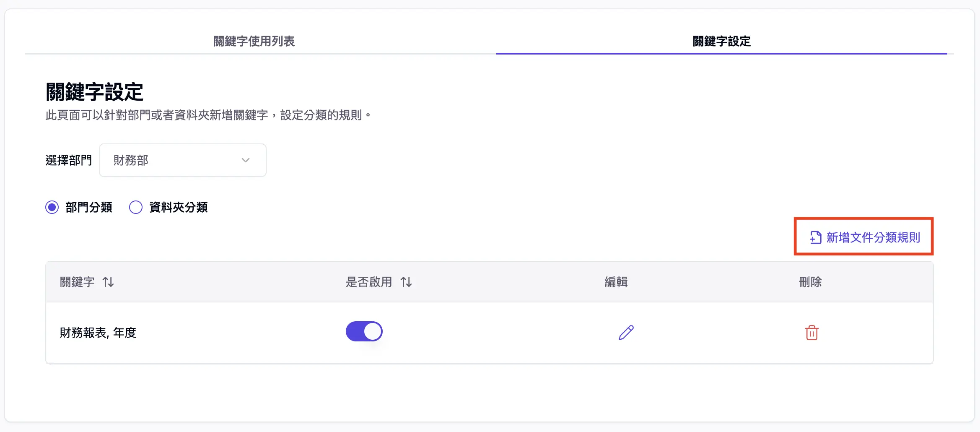Select the 資料夾分類 radio button
This screenshot has height=432, width=980.
(135, 207)
